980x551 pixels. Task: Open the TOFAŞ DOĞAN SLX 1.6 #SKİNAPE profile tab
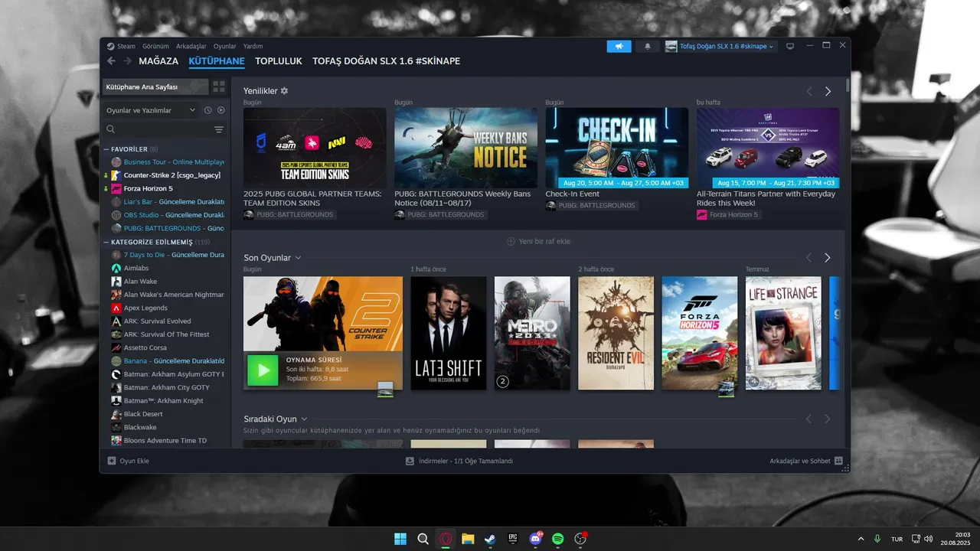[x=387, y=61]
